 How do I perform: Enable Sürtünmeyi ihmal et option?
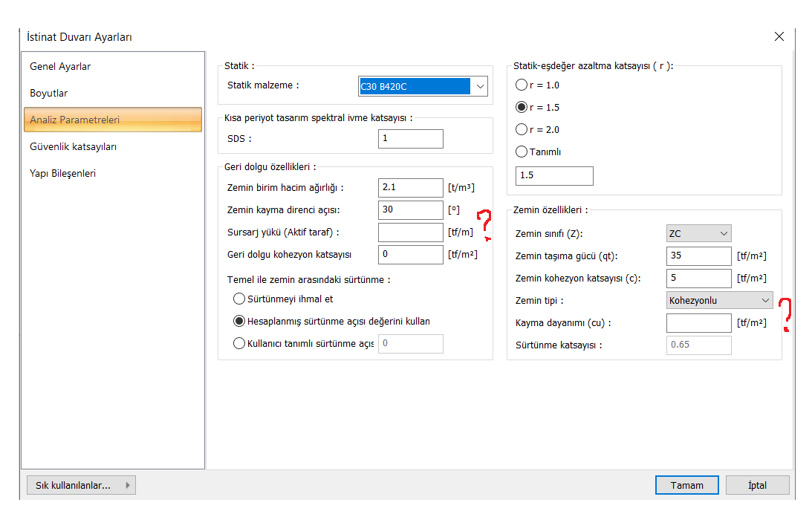tap(238, 299)
